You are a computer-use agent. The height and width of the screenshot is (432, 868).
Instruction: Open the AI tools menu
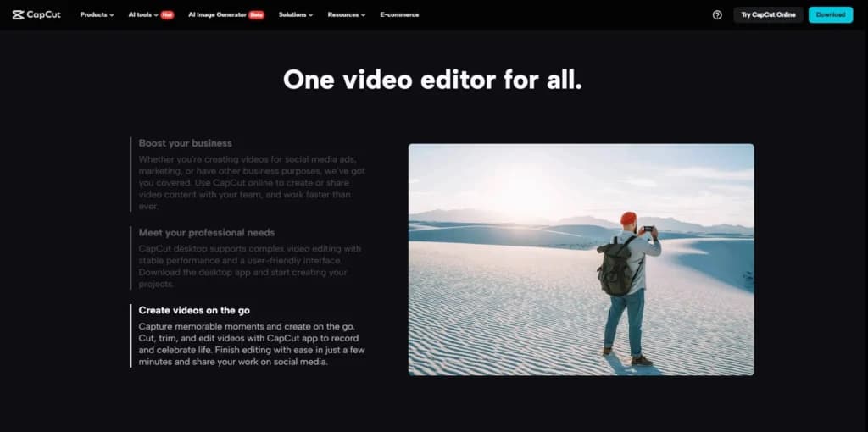143,15
